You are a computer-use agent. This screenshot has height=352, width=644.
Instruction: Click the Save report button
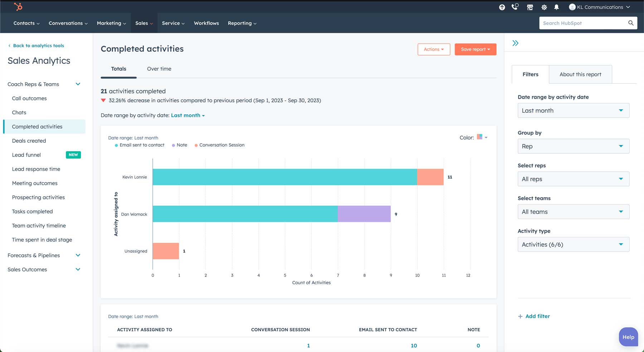pos(475,49)
